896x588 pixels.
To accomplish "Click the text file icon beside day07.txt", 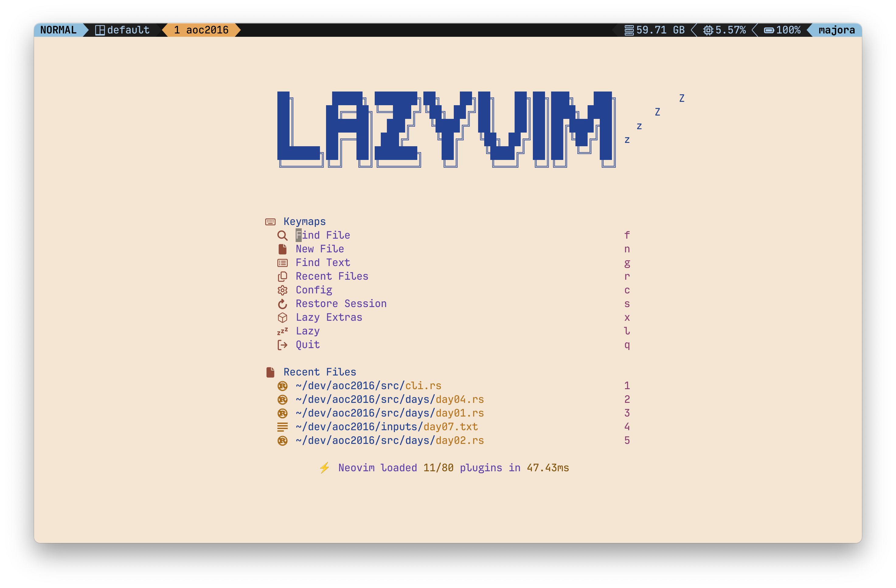I will 282,427.
